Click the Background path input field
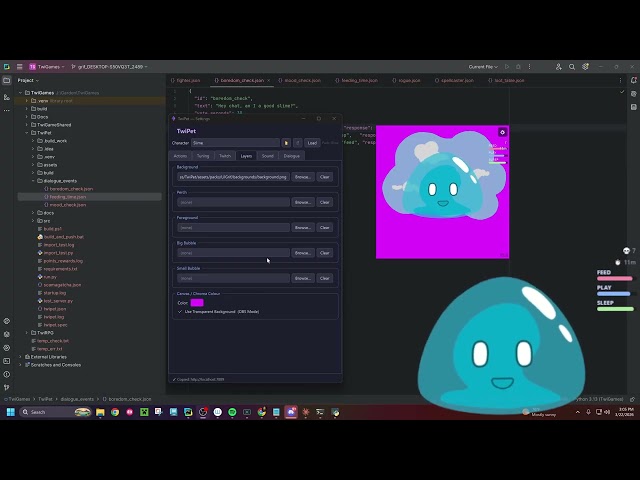640x480 pixels. pyautogui.click(x=233, y=177)
